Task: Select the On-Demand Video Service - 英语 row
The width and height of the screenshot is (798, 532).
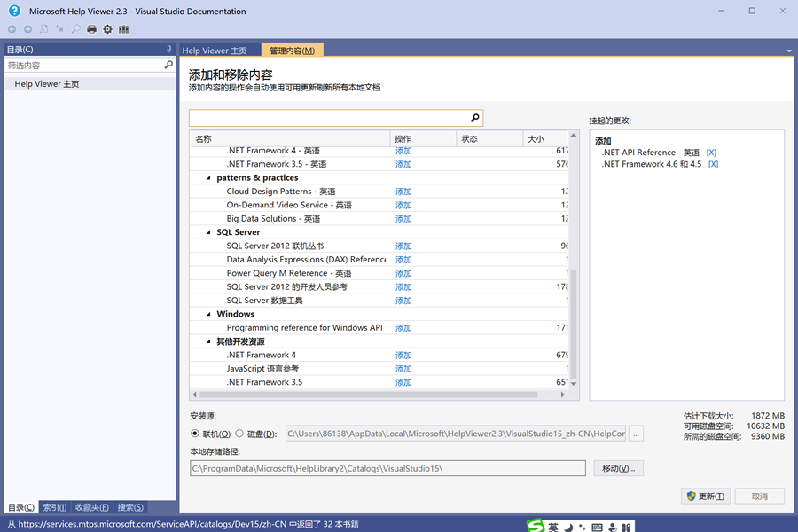Action: 379,205
